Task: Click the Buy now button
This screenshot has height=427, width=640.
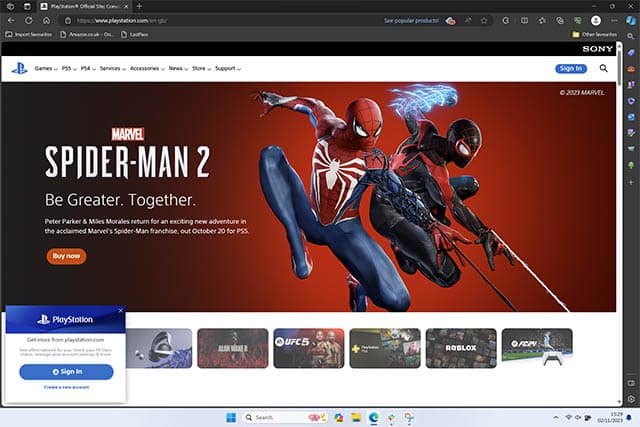Action: (66, 256)
